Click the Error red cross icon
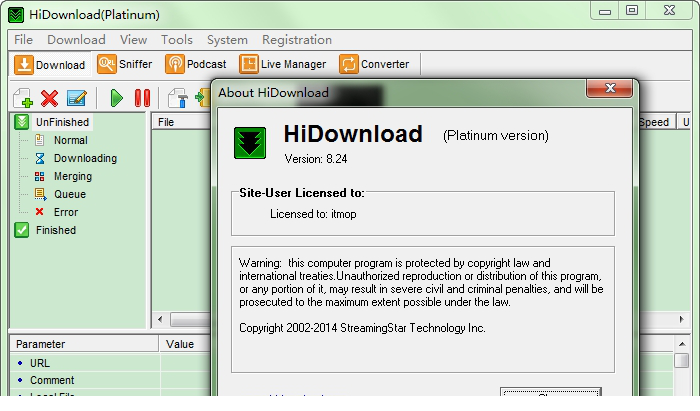 coord(39,212)
